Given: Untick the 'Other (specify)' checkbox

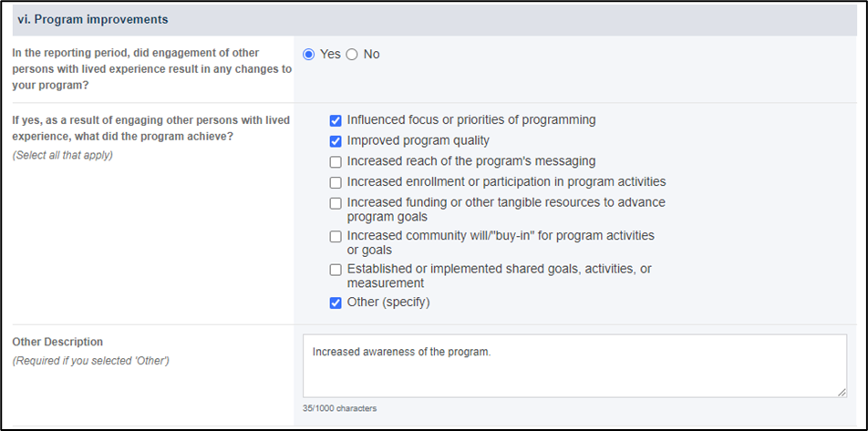Looking at the screenshot, I should [336, 303].
